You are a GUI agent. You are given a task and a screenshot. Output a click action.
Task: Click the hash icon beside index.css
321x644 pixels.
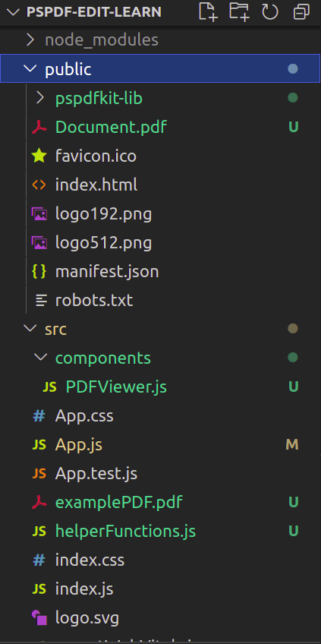pyautogui.click(x=39, y=560)
